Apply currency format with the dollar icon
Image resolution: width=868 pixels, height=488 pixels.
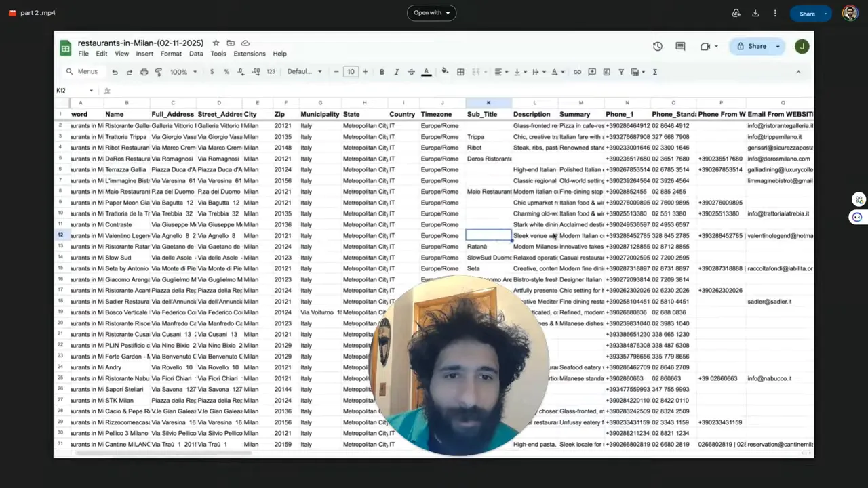click(212, 72)
